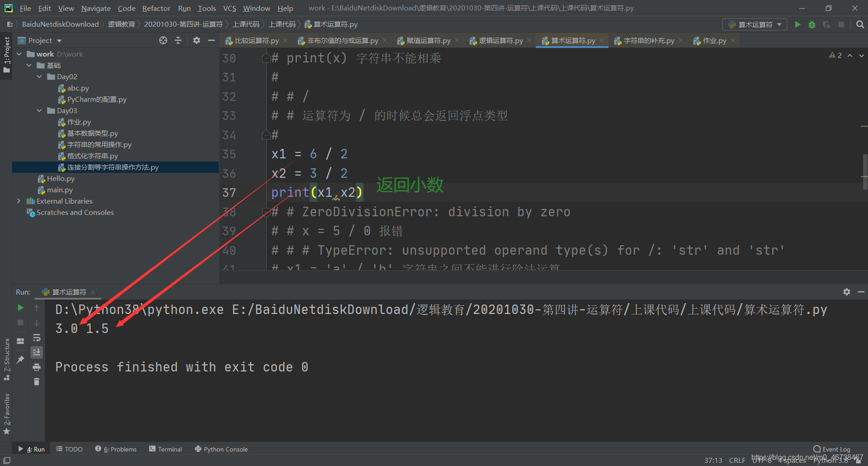Open the Refactor menu
The height and width of the screenshot is (466, 868).
click(x=156, y=8)
